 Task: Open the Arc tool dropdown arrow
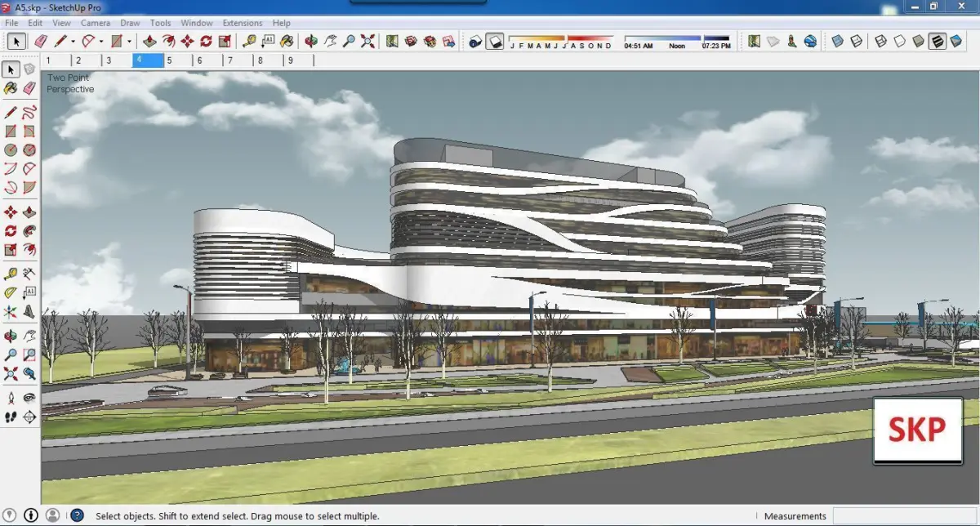(100, 41)
